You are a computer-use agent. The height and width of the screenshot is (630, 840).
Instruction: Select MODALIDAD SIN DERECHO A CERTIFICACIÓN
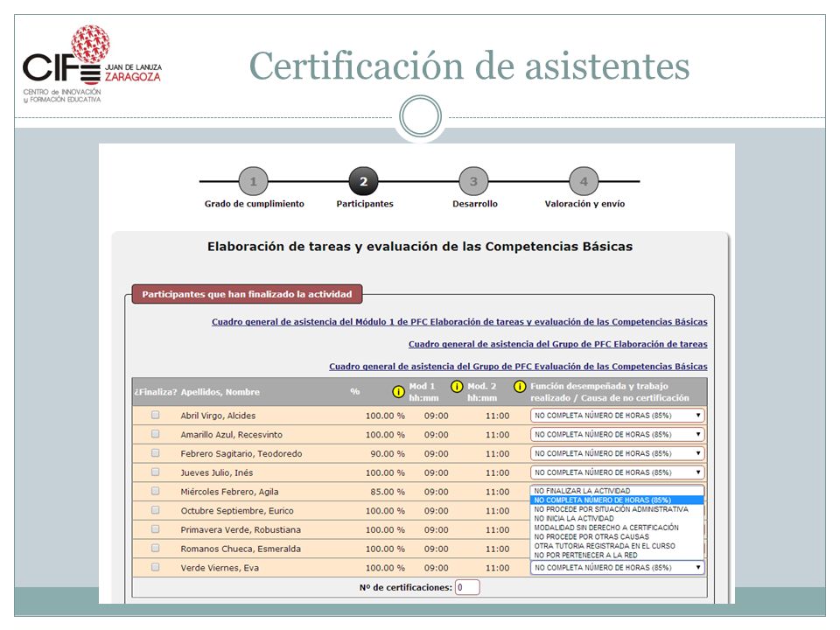617,527
